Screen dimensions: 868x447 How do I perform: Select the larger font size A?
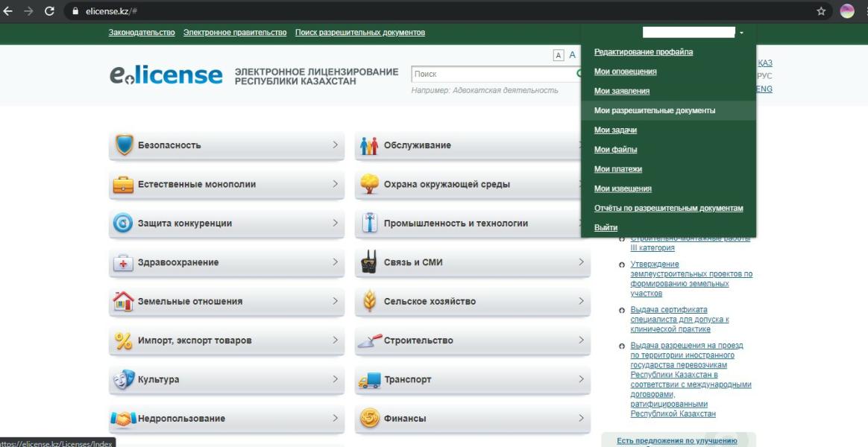(573, 55)
